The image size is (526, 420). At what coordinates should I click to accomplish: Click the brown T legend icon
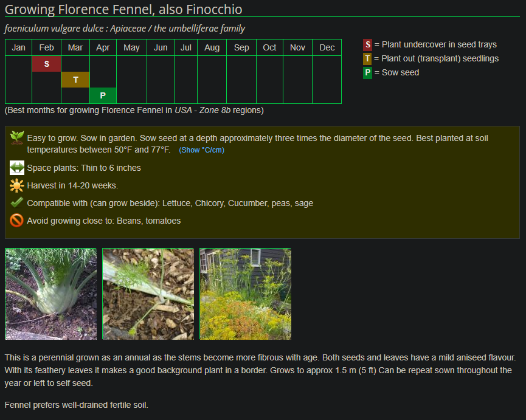367,58
